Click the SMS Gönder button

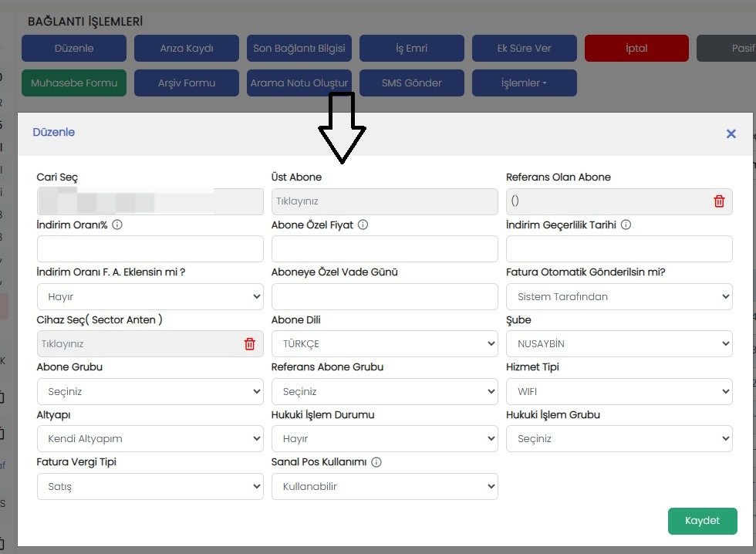[x=411, y=83]
